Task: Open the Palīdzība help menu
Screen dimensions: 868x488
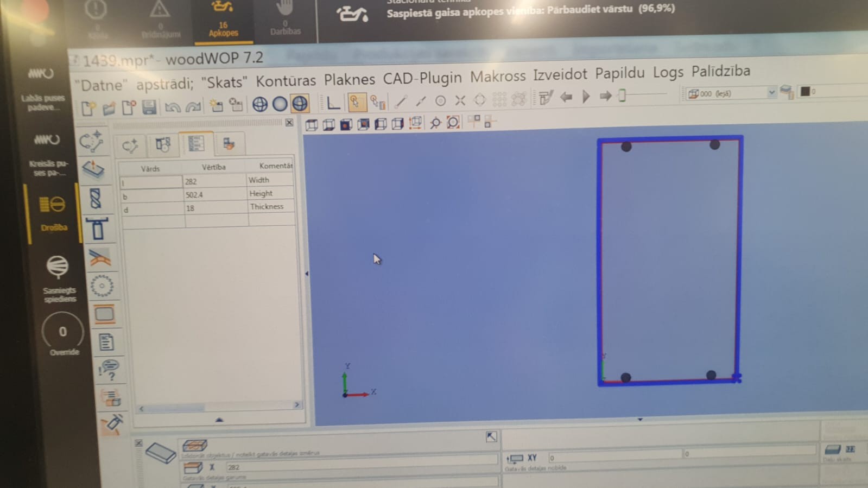Action: click(x=720, y=71)
